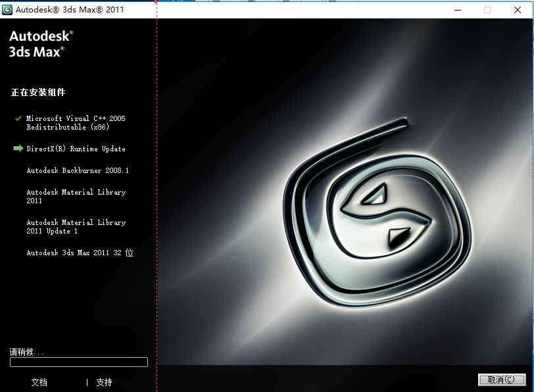The height and width of the screenshot is (392, 534).
Task: Close the installer window
Action: (518, 10)
